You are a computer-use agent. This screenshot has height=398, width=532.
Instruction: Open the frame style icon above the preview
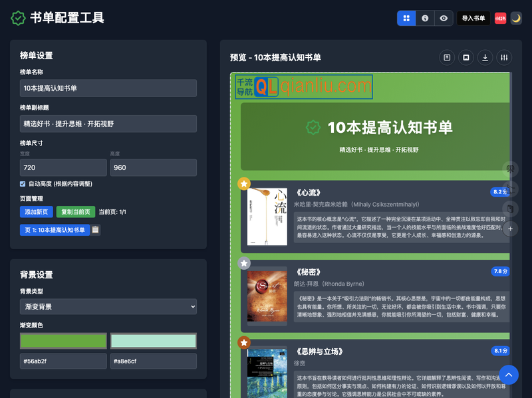pos(446,58)
